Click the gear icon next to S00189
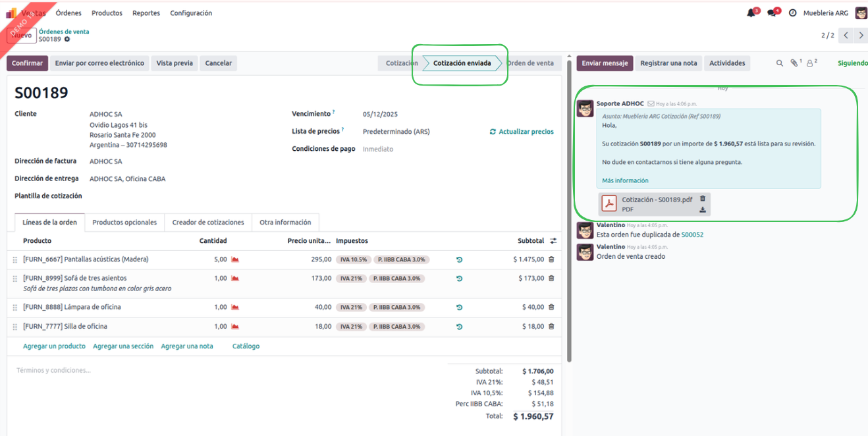The image size is (868, 436). [67, 40]
